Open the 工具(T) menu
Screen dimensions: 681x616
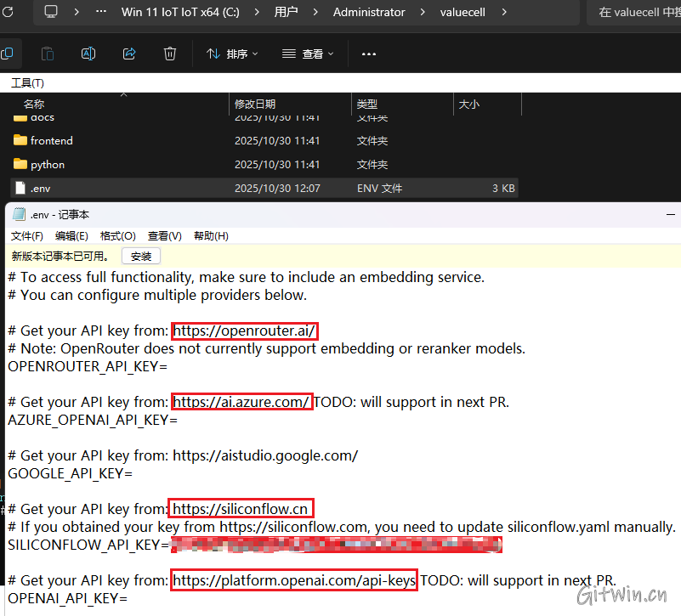tap(27, 82)
